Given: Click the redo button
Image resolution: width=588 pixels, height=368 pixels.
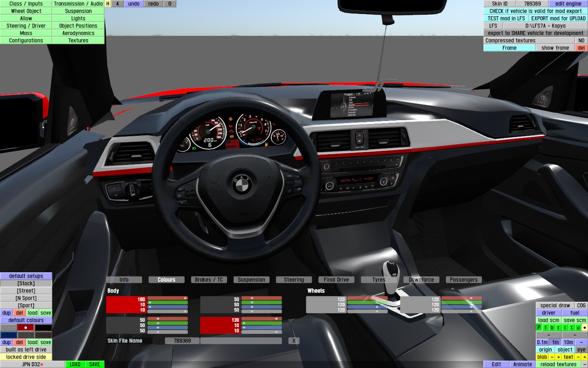Looking at the screenshot, I should [154, 4].
